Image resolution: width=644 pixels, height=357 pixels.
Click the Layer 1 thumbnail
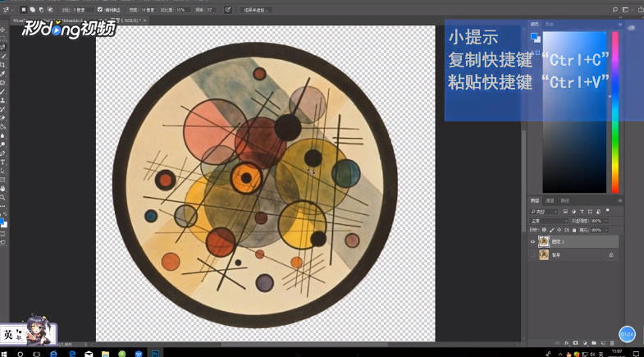[543, 241]
